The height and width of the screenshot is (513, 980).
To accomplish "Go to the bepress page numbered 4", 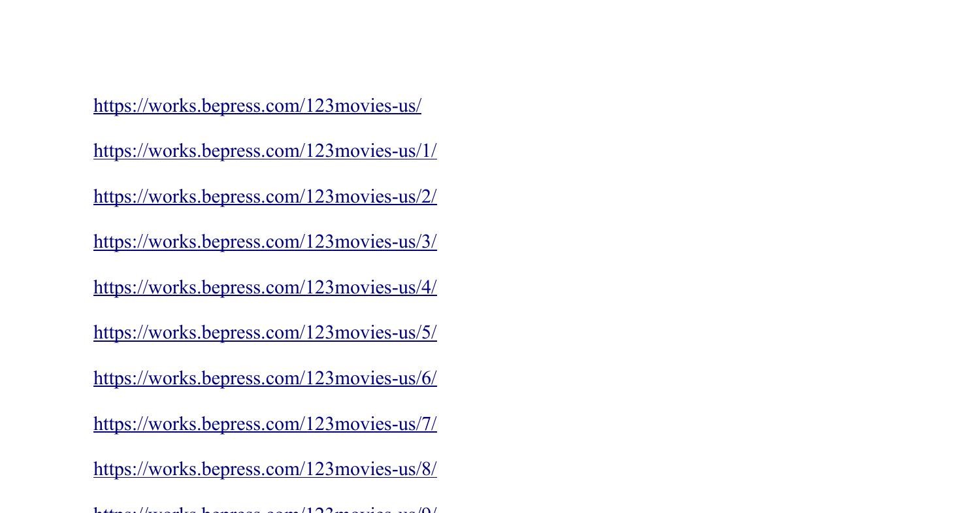I will point(265,288).
